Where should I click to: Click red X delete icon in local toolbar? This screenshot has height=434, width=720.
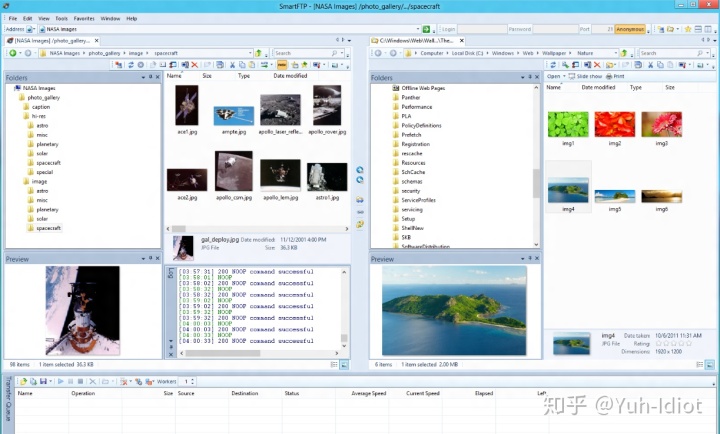pyautogui.click(x=597, y=65)
